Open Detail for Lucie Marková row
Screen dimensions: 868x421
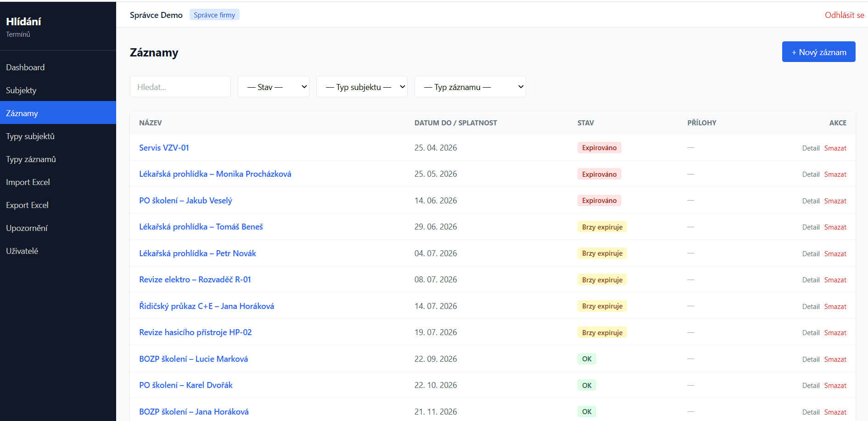(811, 359)
